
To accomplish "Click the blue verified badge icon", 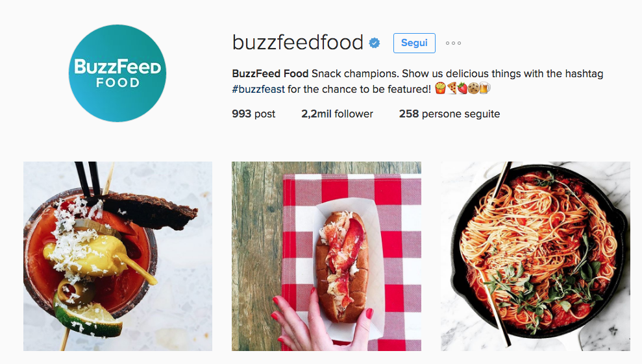I will pos(374,43).
